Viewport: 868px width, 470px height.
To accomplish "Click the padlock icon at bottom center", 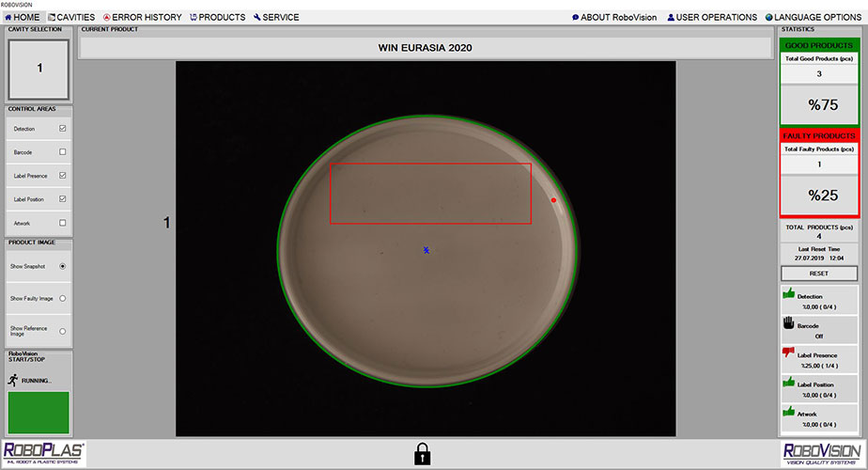I will [x=423, y=453].
